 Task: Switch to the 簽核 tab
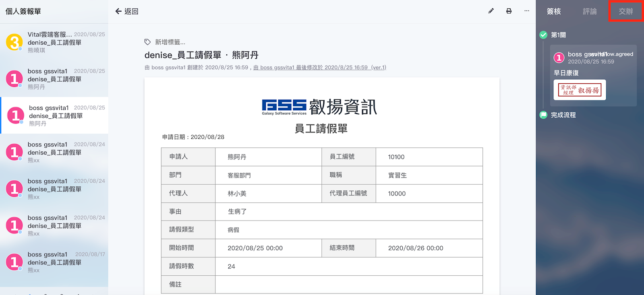coord(554,11)
